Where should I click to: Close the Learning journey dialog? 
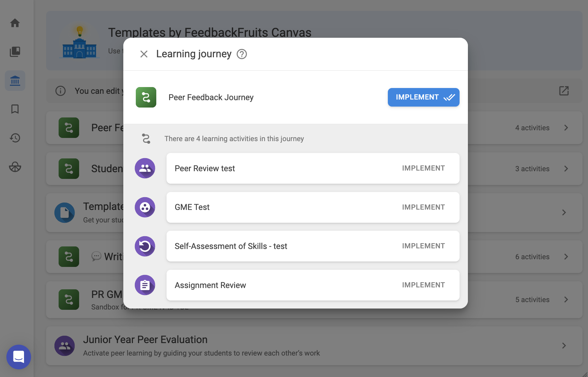pyautogui.click(x=144, y=54)
